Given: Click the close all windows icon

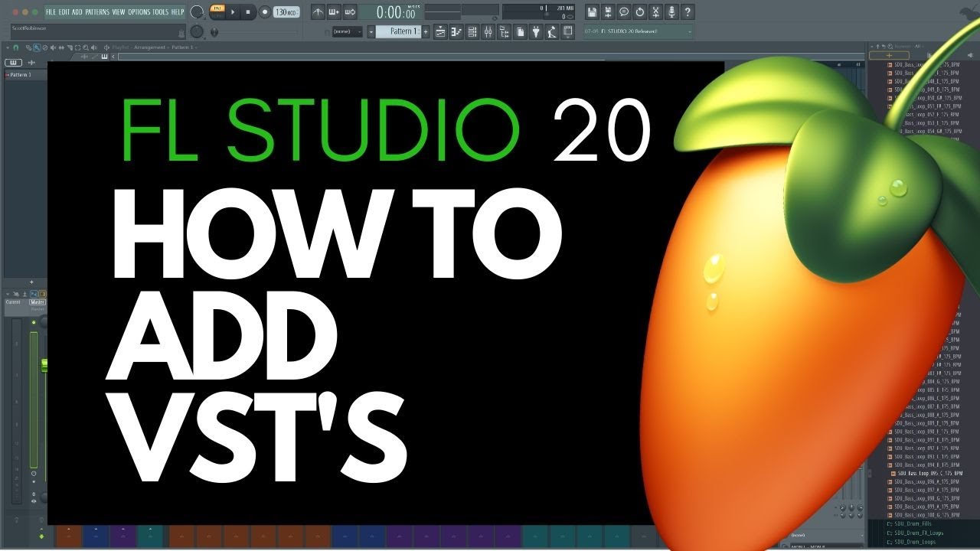Looking at the screenshot, I should [568, 31].
